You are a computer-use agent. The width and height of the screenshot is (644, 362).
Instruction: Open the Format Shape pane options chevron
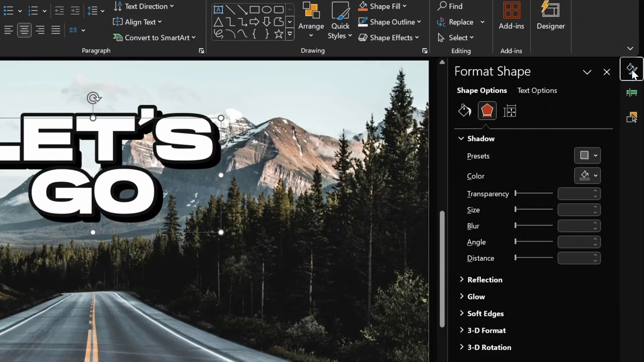(x=587, y=72)
